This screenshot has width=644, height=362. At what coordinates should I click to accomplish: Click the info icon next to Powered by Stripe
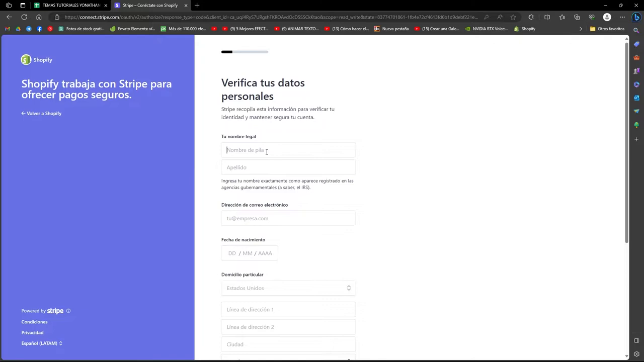(x=68, y=311)
